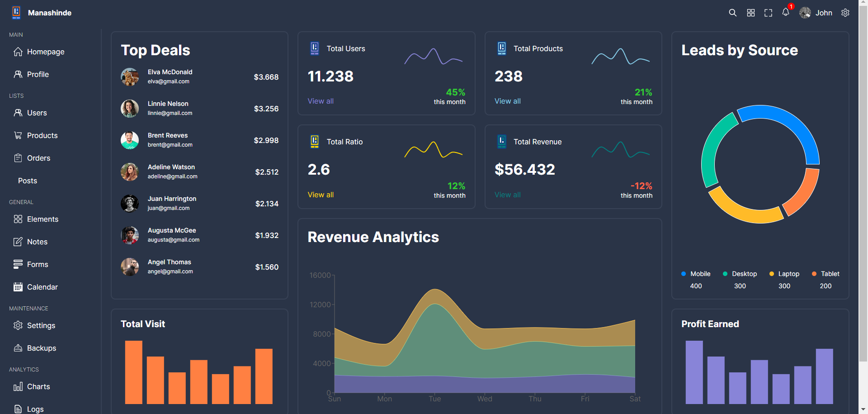The height and width of the screenshot is (414, 868).
Task: Click the Orders clipboard icon
Action: coord(18,158)
